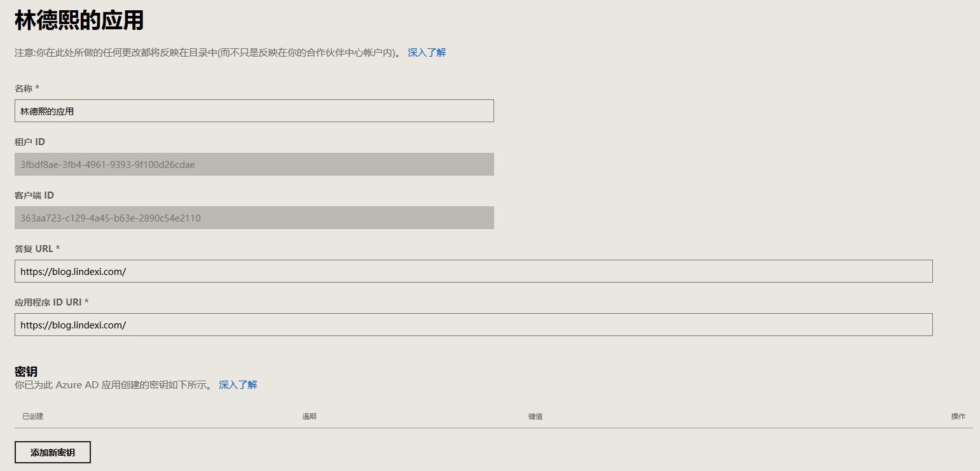Screen dimensions: 980x471
Task: Click the 租户 ID label
Action: (30, 141)
